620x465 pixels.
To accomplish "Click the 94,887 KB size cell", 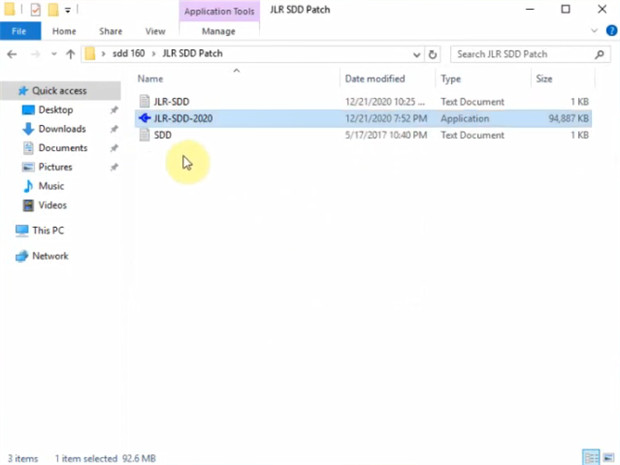I will point(568,118).
